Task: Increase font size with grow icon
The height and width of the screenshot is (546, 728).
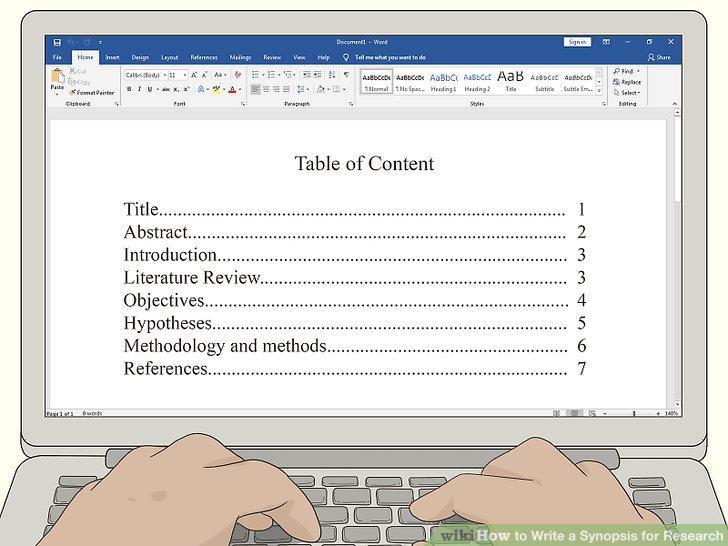Action: tap(194, 75)
